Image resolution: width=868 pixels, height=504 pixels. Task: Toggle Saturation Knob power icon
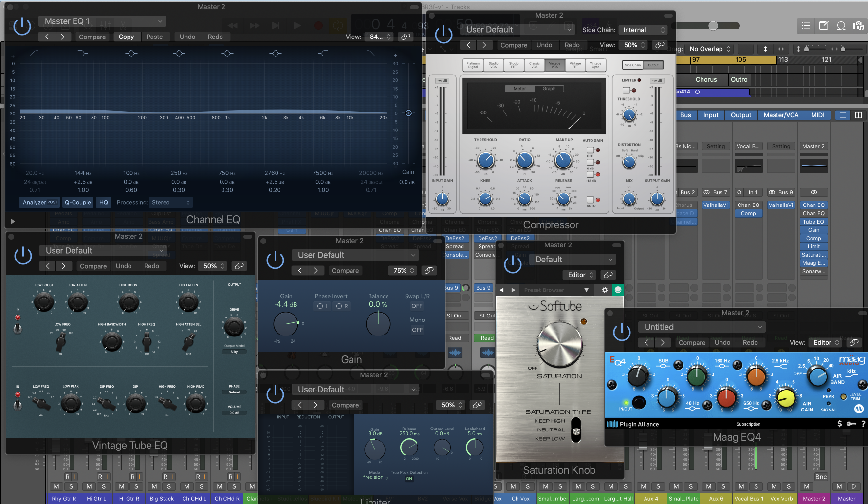pyautogui.click(x=513, y=264)
